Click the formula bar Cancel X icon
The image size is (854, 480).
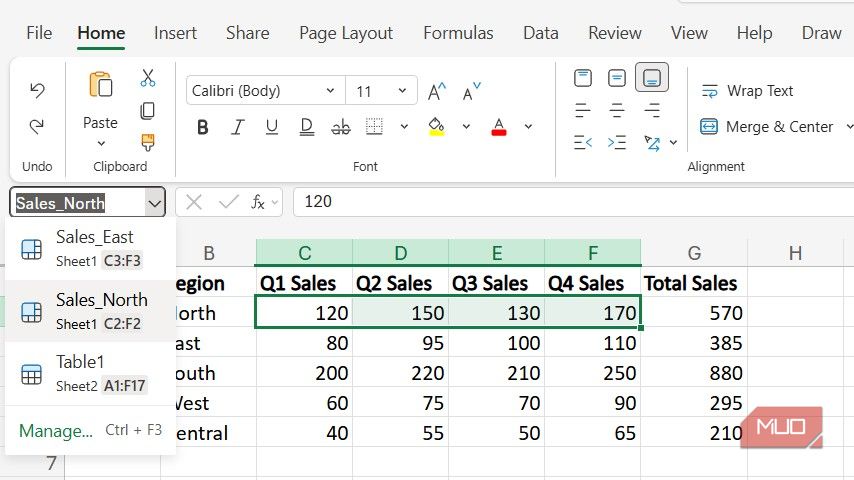coord(193,203)
